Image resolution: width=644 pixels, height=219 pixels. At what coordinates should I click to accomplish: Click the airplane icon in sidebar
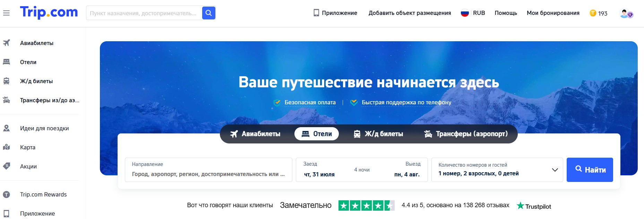point(7,43)
